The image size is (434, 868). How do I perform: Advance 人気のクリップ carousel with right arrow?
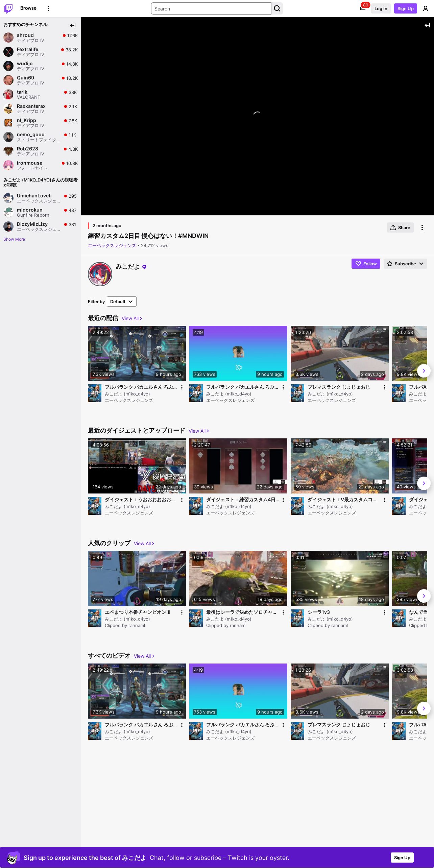(x=424, y=596)
